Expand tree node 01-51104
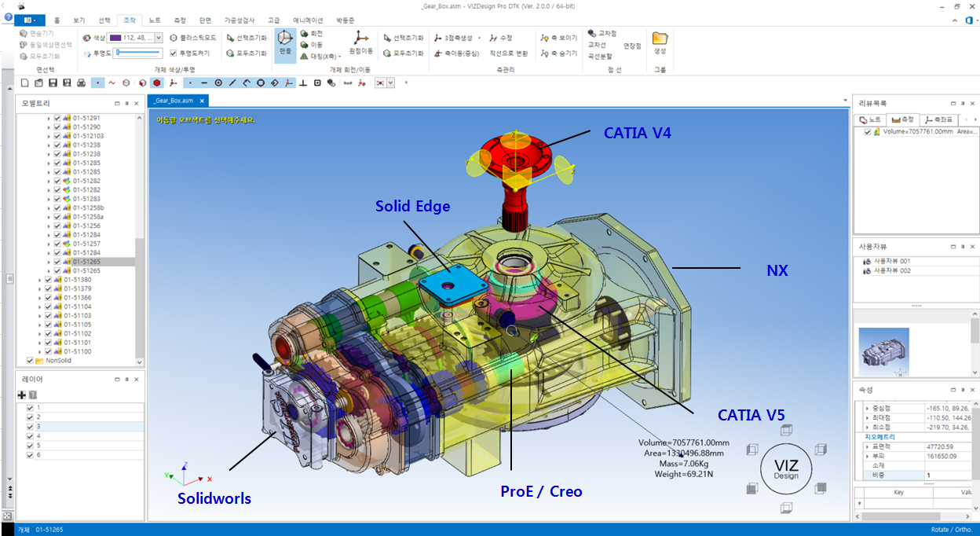 click(x=39, y=307)
